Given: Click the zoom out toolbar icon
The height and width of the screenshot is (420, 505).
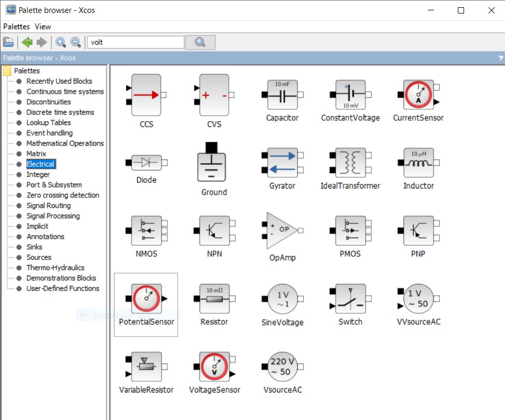Looking at the screenshot, I should [76, 41].
